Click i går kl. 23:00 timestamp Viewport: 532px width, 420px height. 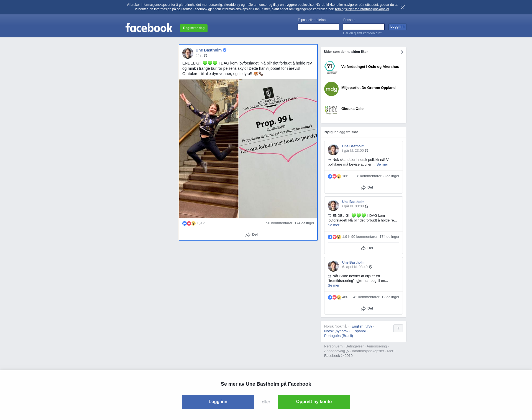(353, 151)
